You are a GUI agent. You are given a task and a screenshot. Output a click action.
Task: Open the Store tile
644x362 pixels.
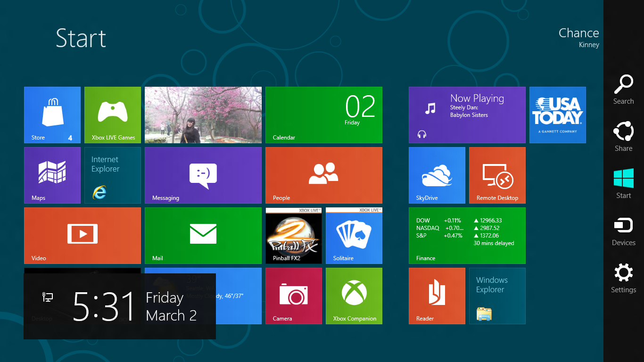52,115
